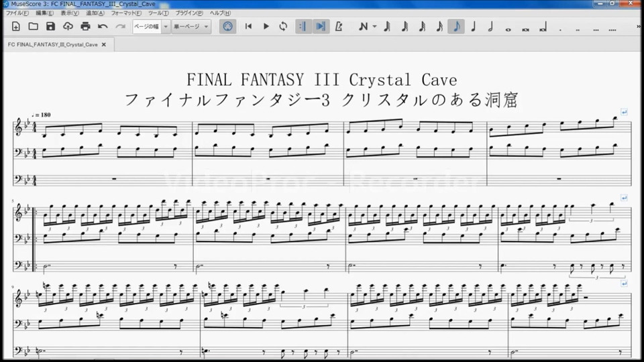Open the 編集(E) menu
Viewport: 644px width, 362px height.
[x=44, y=13]
